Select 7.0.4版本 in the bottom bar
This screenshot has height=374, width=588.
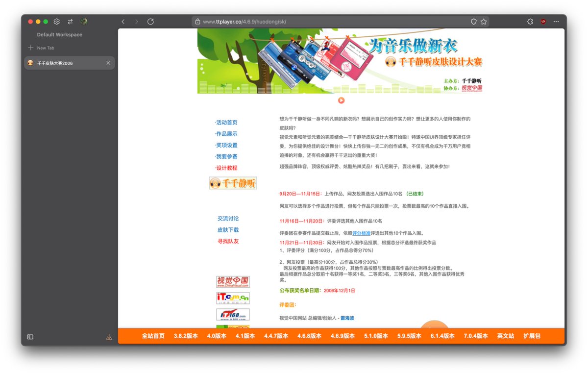click(x=476, y=336)
